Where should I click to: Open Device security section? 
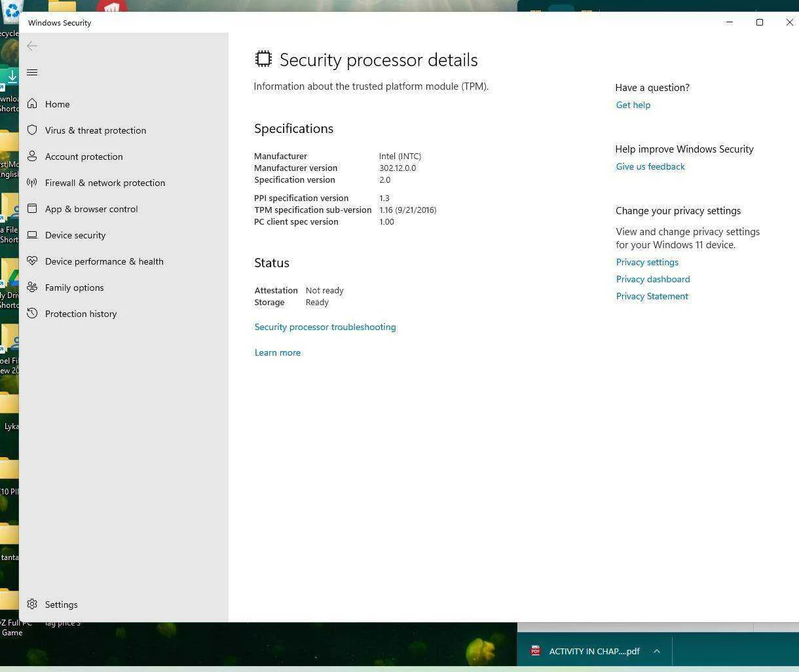point(75,235)
